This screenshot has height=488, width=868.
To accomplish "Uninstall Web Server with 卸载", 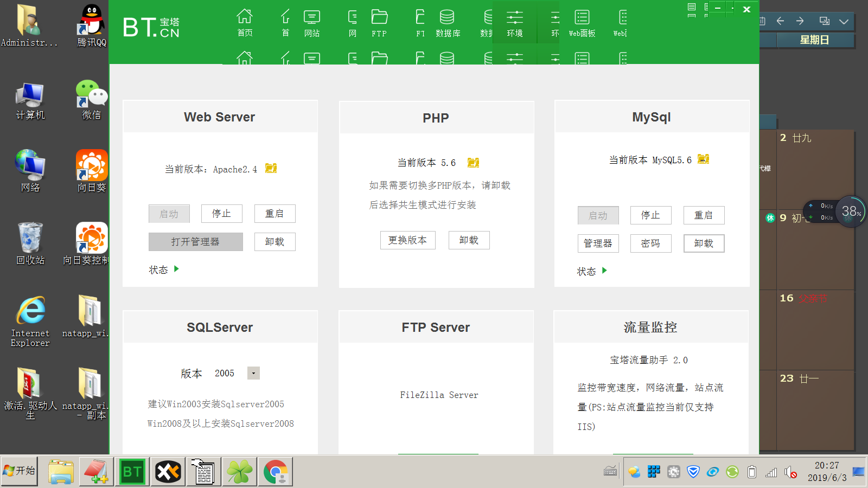I will coord(275,242).
